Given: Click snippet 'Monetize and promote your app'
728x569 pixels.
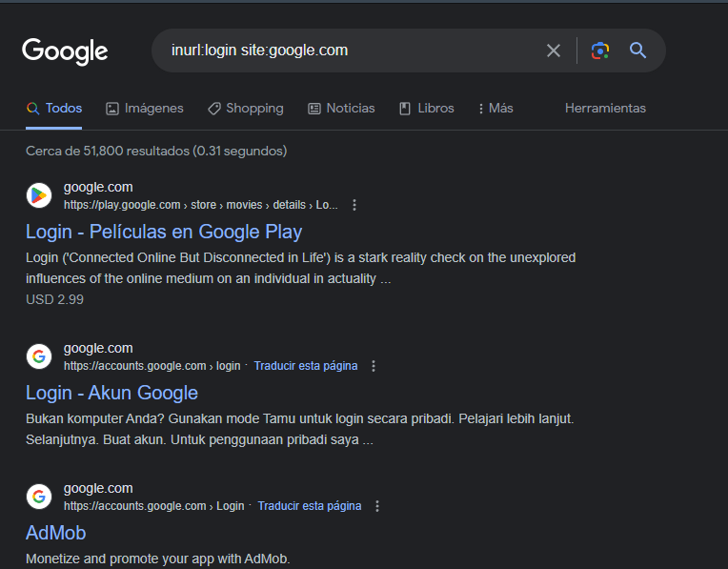Looking at the screenshot, I should [158, 559].
